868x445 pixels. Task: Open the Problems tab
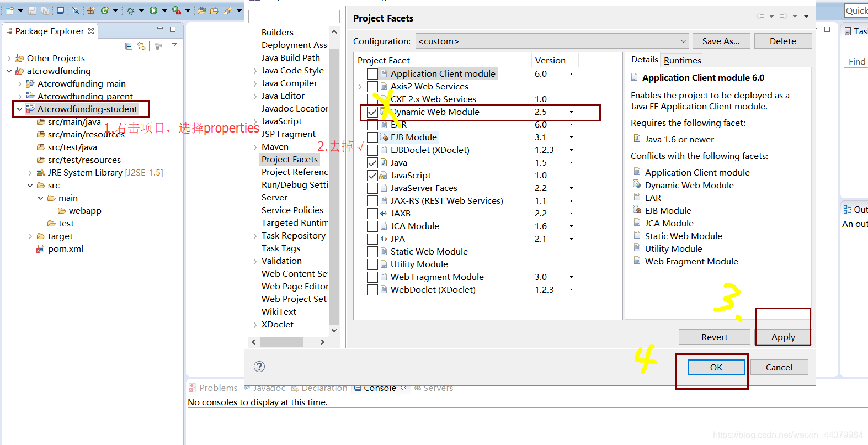[x=213, y=388]
